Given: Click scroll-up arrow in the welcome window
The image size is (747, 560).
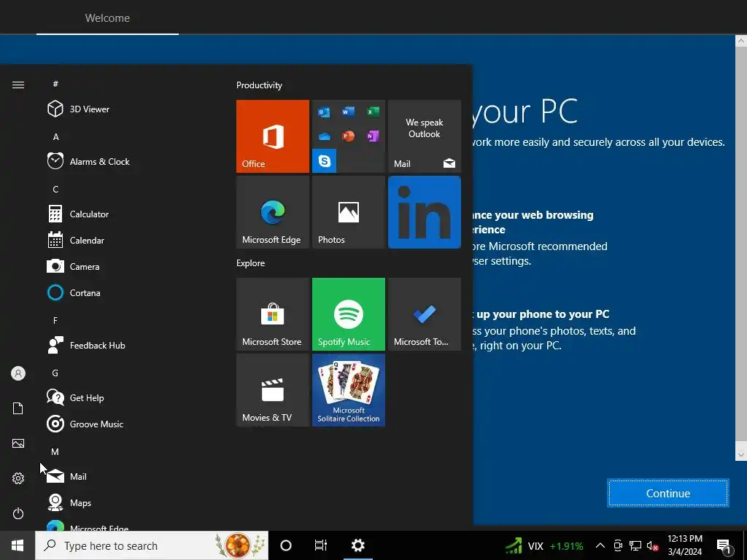Looking at the screenshot, I should (741, 41).
